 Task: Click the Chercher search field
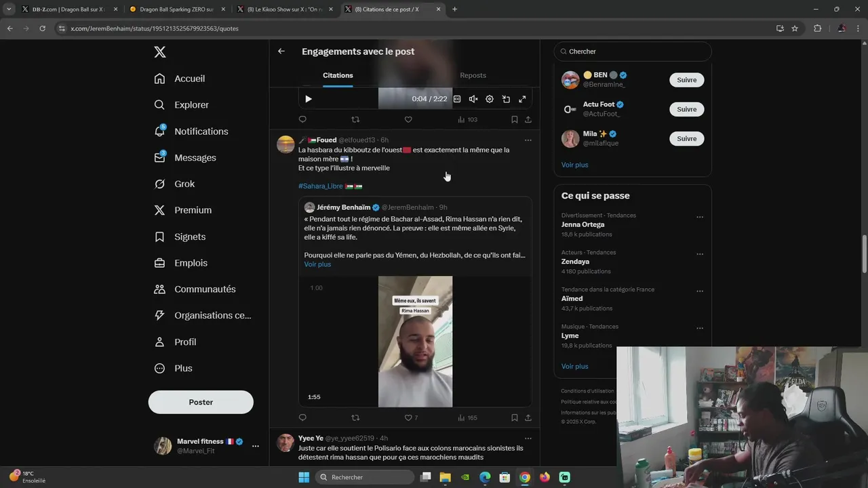[x=633, y=52]
